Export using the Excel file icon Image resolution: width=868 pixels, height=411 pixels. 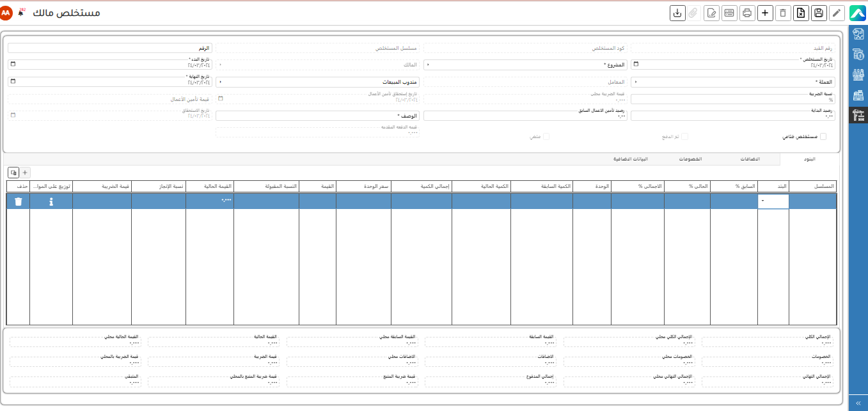800,13
